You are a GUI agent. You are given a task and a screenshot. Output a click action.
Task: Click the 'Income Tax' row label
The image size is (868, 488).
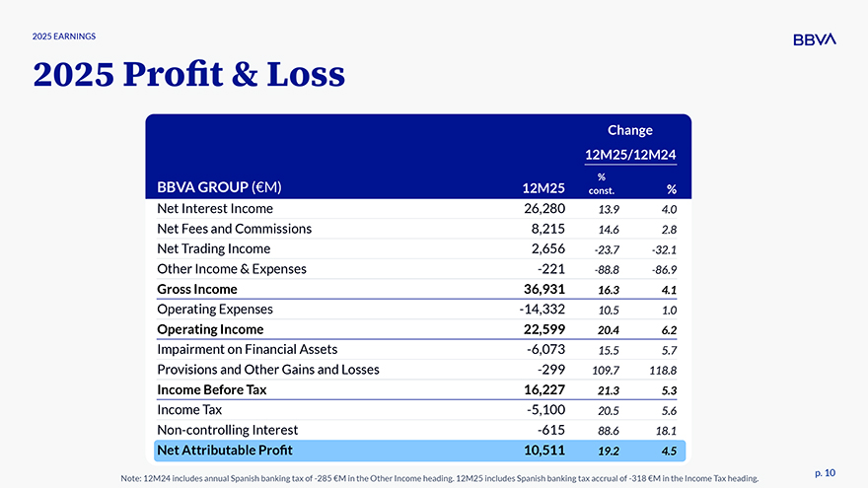click(189, 410)
